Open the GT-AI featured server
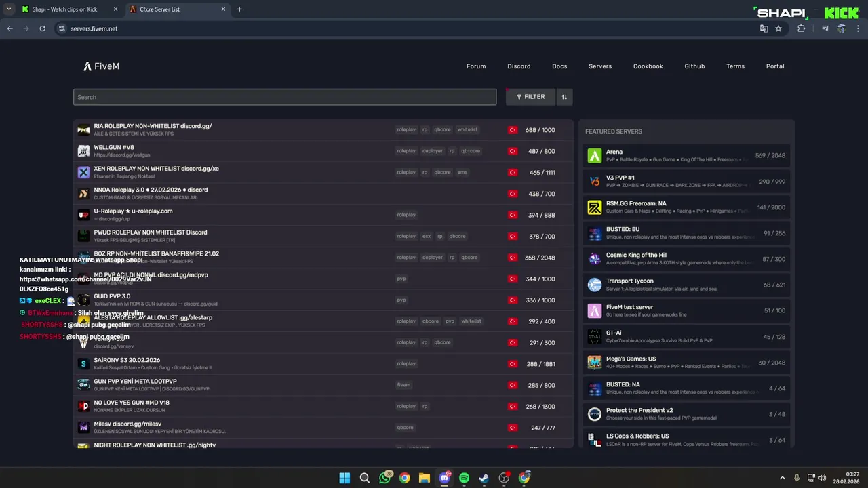The height and width of the screenshot is (488, 868). 686,337
